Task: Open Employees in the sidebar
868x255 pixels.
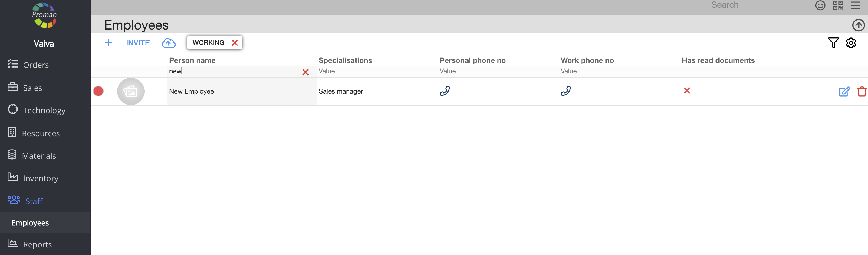Action: pos(30,223)
